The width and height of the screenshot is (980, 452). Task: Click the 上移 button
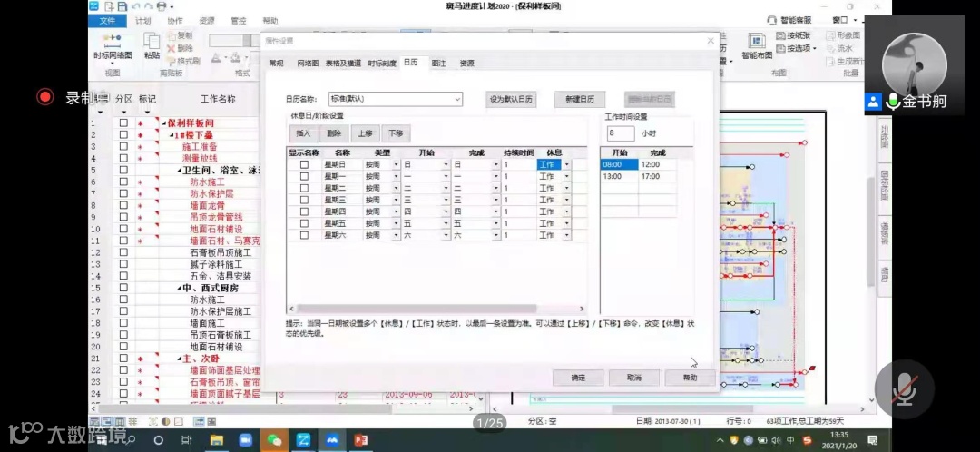[365, 133]
